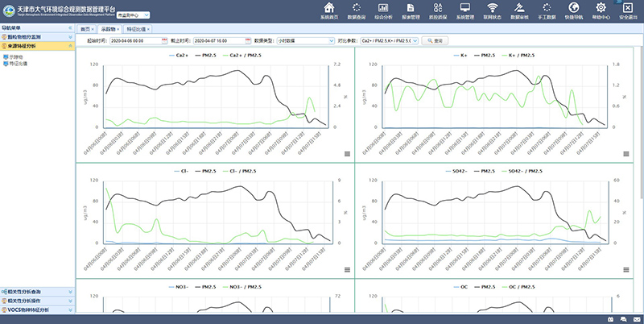Open 帮助中心 gear icon

601,10
